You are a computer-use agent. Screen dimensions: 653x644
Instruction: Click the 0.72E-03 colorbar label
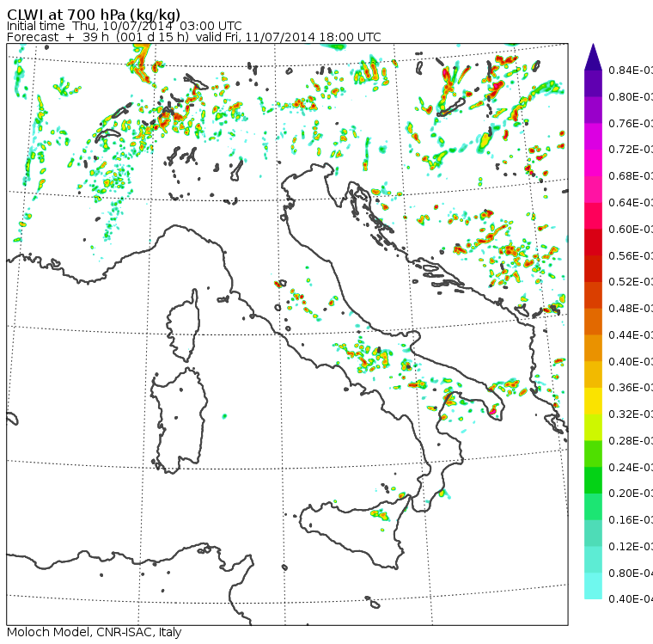tap(631, 150)
